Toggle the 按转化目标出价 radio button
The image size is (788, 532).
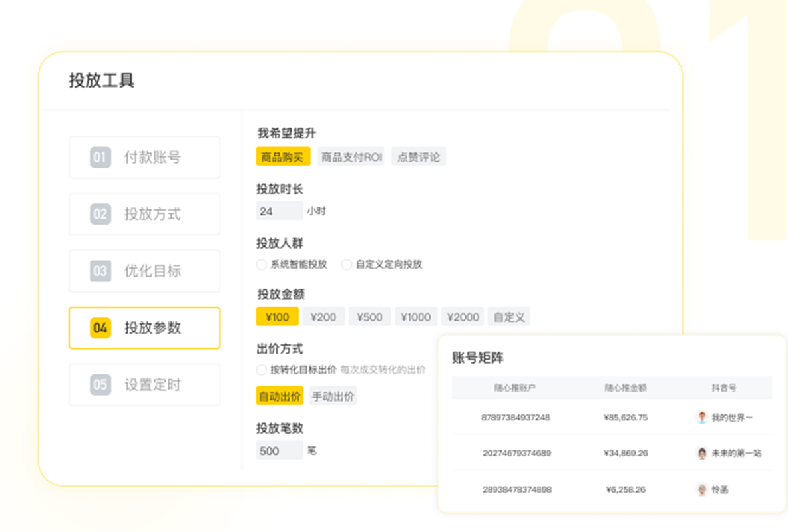tap(262, 370)
